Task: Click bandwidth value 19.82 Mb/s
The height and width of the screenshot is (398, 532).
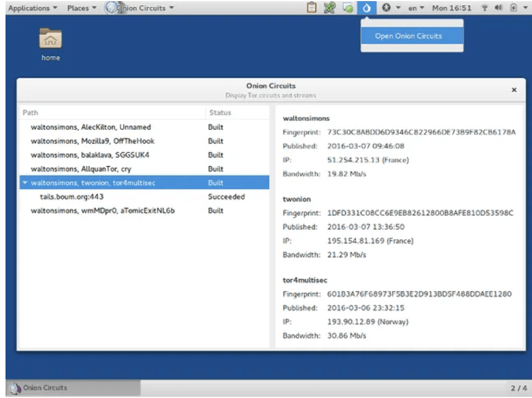Action: pyautogui.click(x=347, y=174)
